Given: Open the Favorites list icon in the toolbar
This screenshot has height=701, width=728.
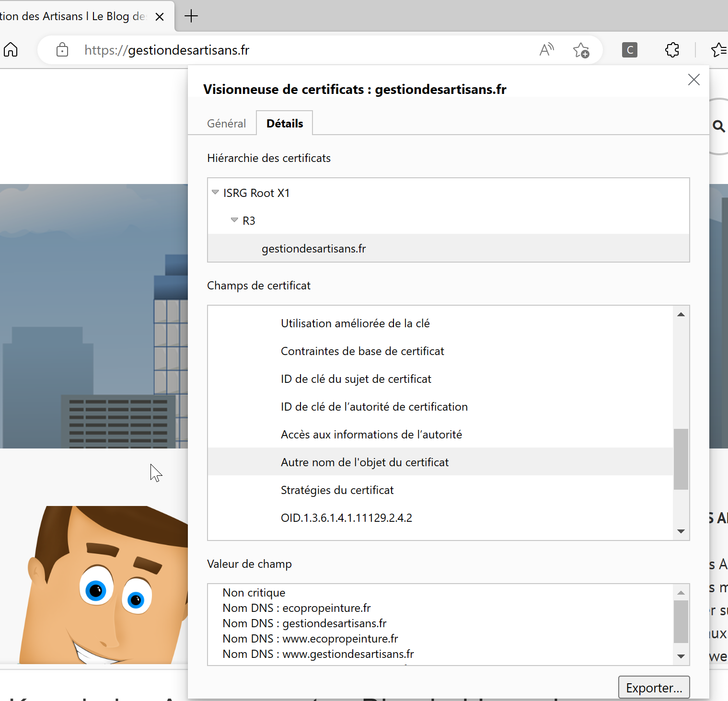Looking at the screenshot, I should 718,50.
